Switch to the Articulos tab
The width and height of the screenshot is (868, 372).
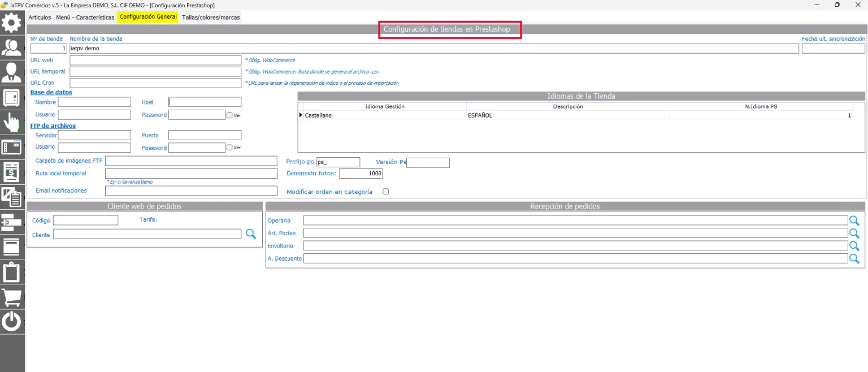click(40, 17)
